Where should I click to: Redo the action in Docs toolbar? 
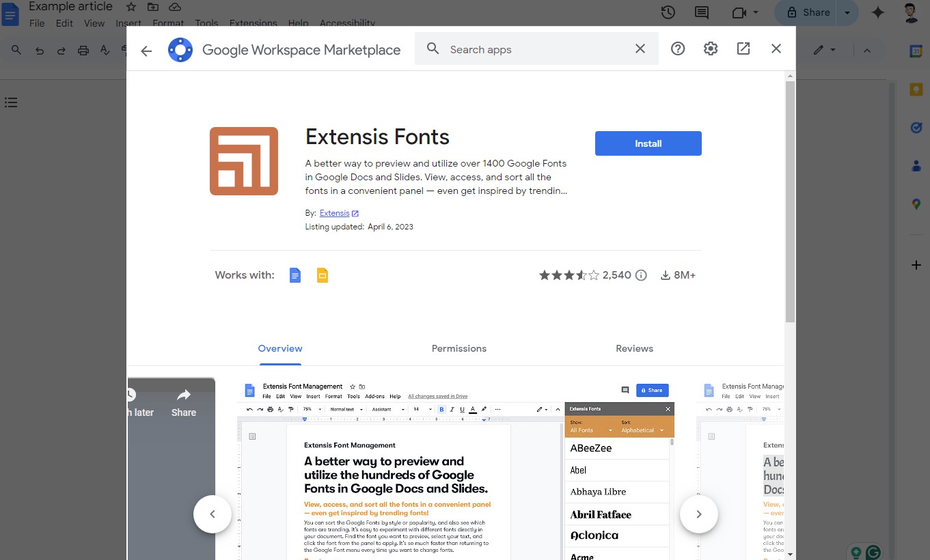pyautogui.click(x=61, y=50)
